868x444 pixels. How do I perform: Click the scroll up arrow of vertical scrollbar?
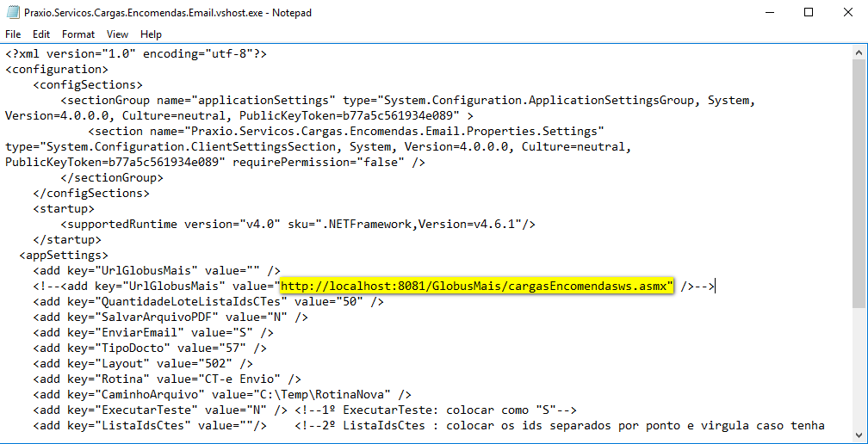click(x=859, y=52)
